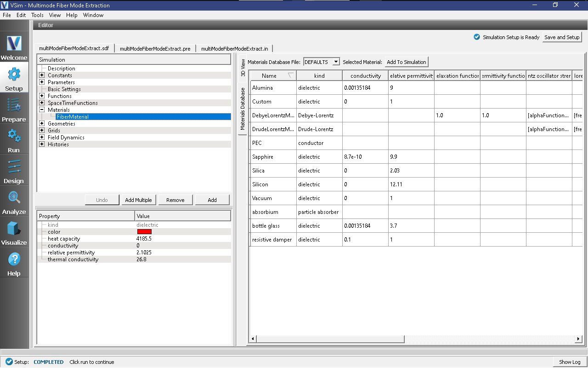The image size is (588, 368).
Task: Select the Sapphire material row
Action: click(416, 156)
